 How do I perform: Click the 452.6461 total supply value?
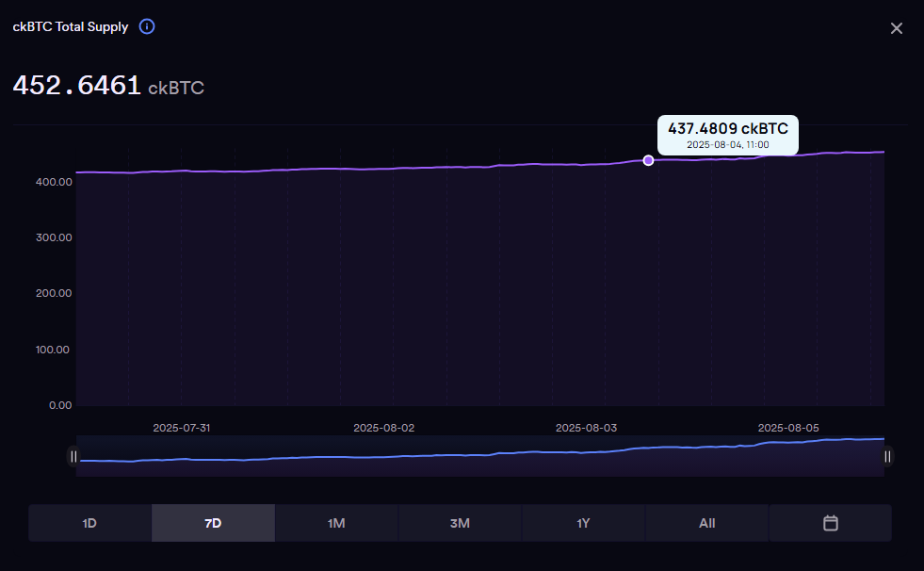(x=76, y=86)
